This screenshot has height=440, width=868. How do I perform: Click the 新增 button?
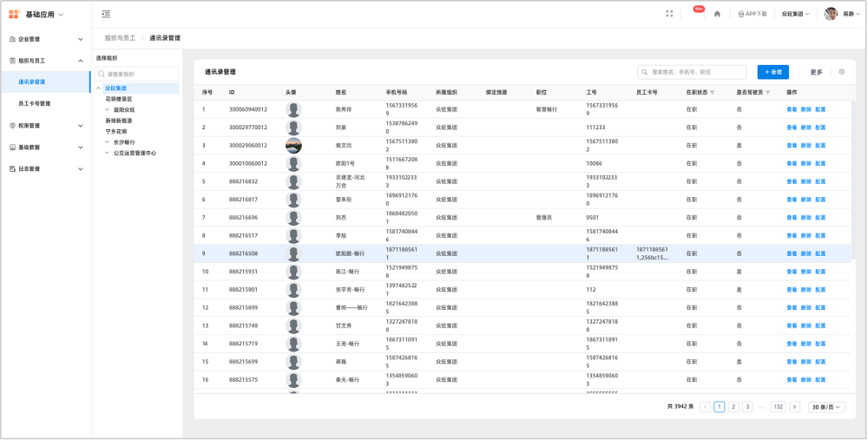pyautogui.click(x=773, y=72)
